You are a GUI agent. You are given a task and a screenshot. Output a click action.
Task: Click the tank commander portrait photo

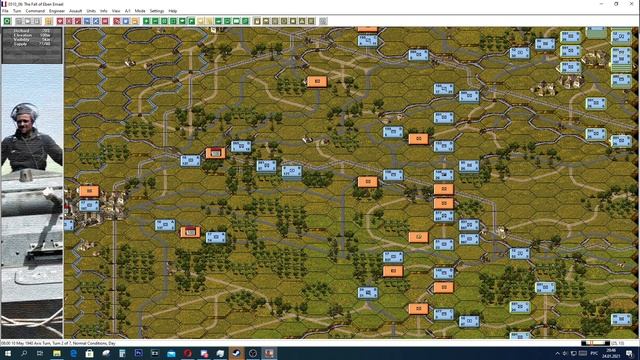pos(32,201)
